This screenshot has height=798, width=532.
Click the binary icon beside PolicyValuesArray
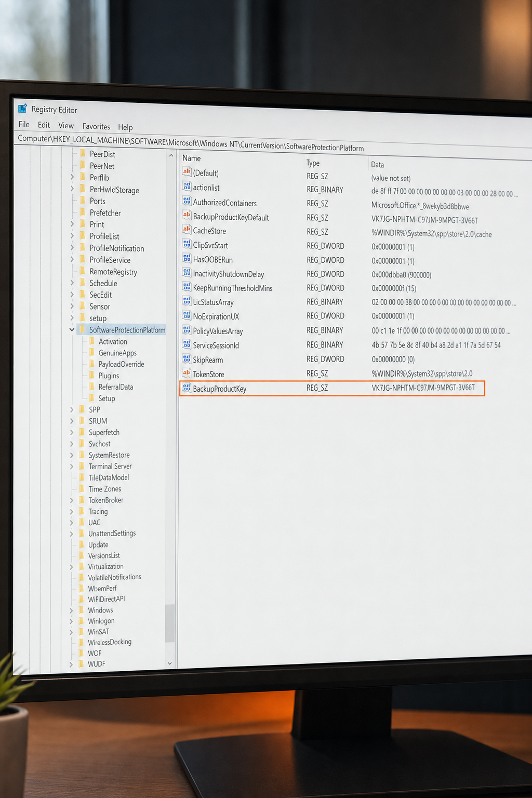point(187,329)
